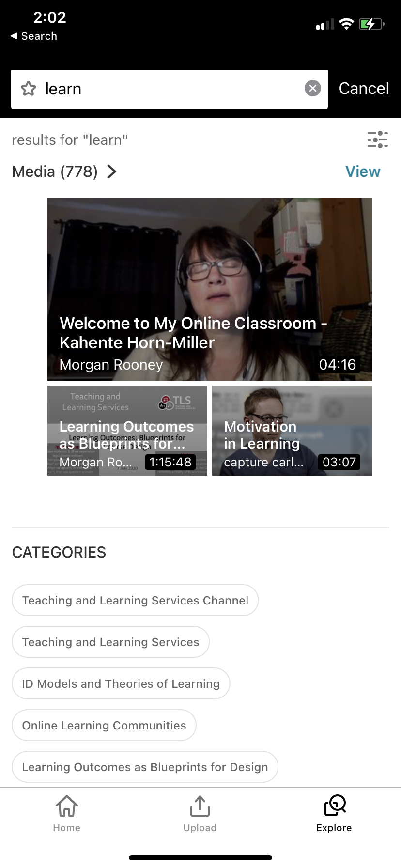Tap View link for media results
Viewport: 401px width, 868px height.
[362, 171]
